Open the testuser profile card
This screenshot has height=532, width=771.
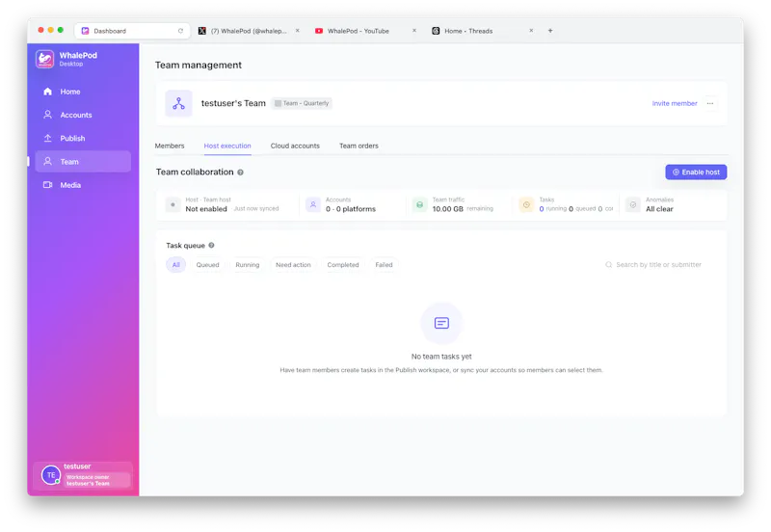coord(83,475)
